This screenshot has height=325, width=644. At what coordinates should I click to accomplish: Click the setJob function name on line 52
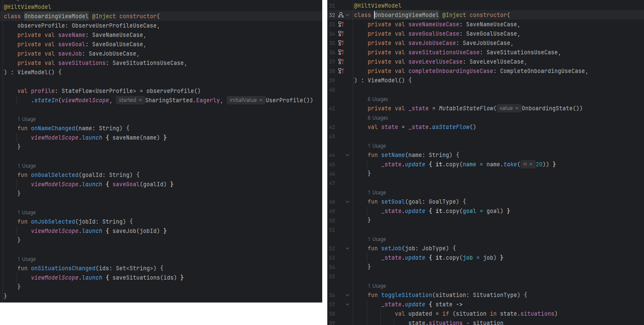(391, 248)
